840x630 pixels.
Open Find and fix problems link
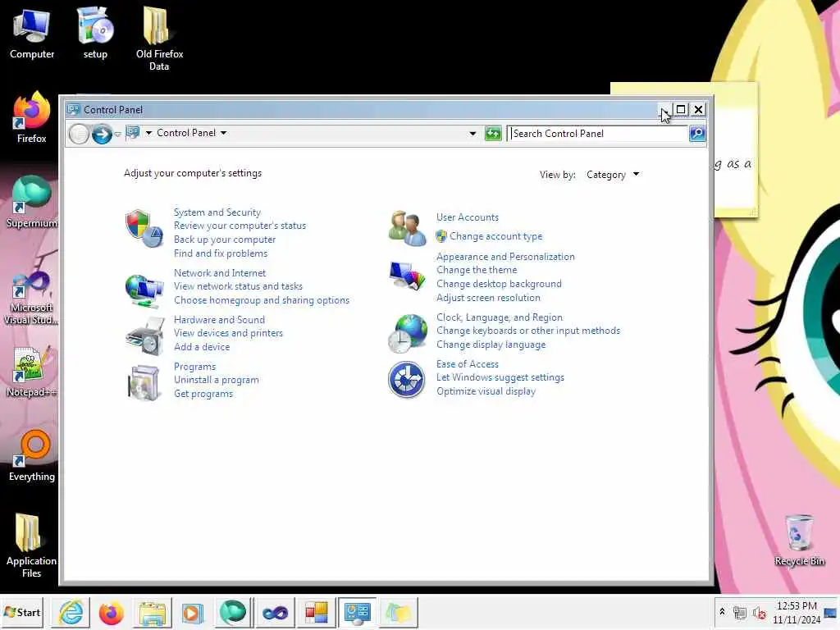220,253
